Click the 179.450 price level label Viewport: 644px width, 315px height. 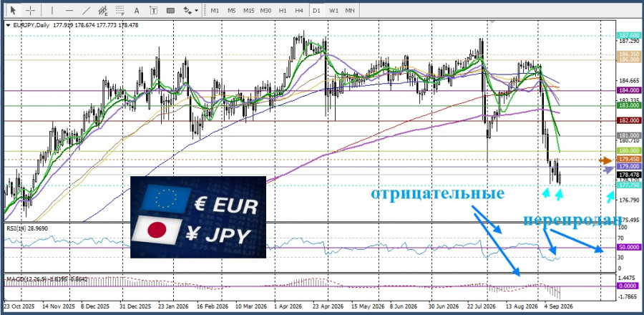click(629, 159)
